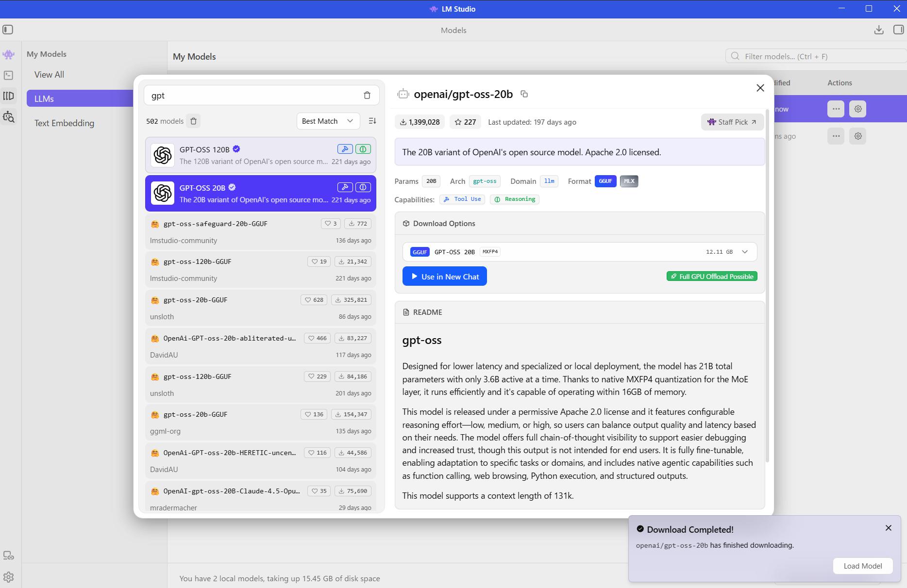Select the MLX format toggle
Screen dimensions: 907x588
click(629, 181)
